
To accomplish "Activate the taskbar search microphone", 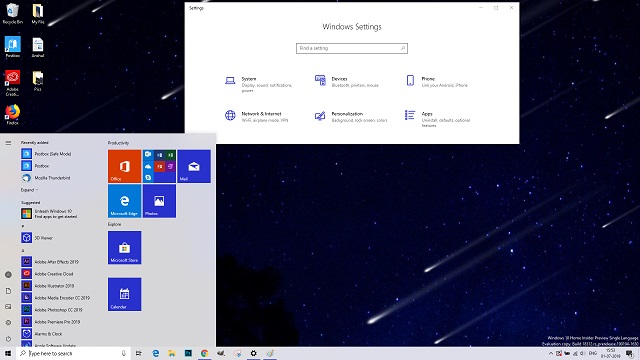I will pyautogui.click(x=124, y=353).
